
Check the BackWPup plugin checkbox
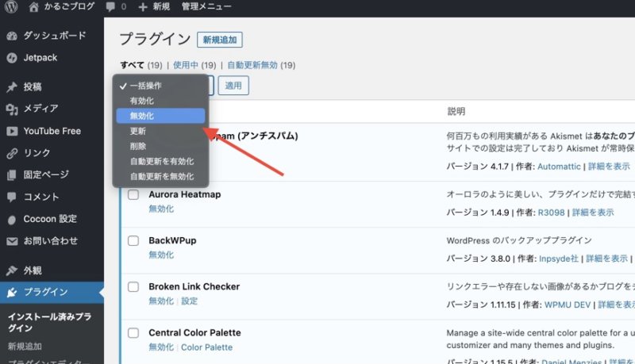coord(133,240)
